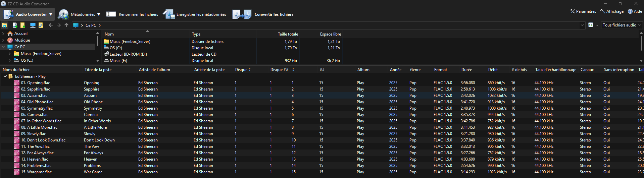This screenshot has width=644, height=178.
Task: Click the music folder shortcut icon
Action: 41,25
